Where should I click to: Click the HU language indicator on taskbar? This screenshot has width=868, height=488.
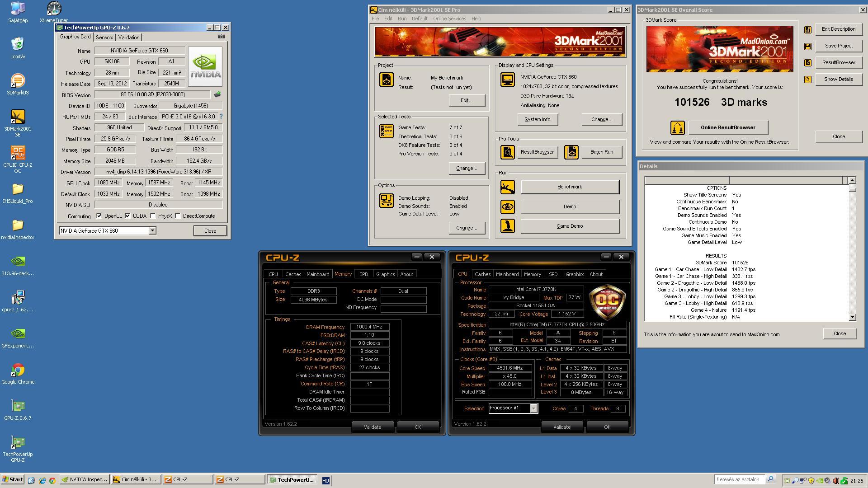pyautogui.click(x=325, y=481)
